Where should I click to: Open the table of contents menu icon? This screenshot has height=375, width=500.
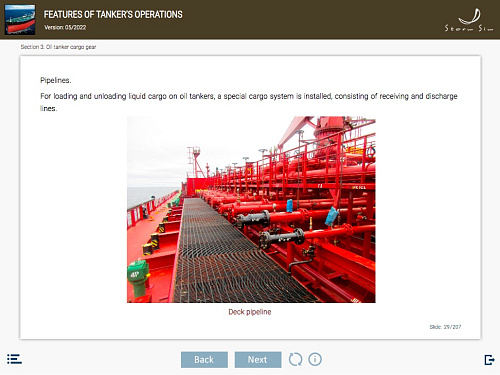point(14,359)
